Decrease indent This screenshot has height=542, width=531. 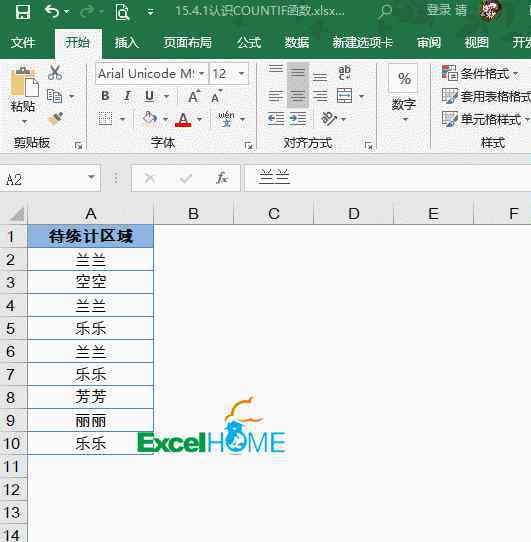pyautogui.click(x=276, y=119)
